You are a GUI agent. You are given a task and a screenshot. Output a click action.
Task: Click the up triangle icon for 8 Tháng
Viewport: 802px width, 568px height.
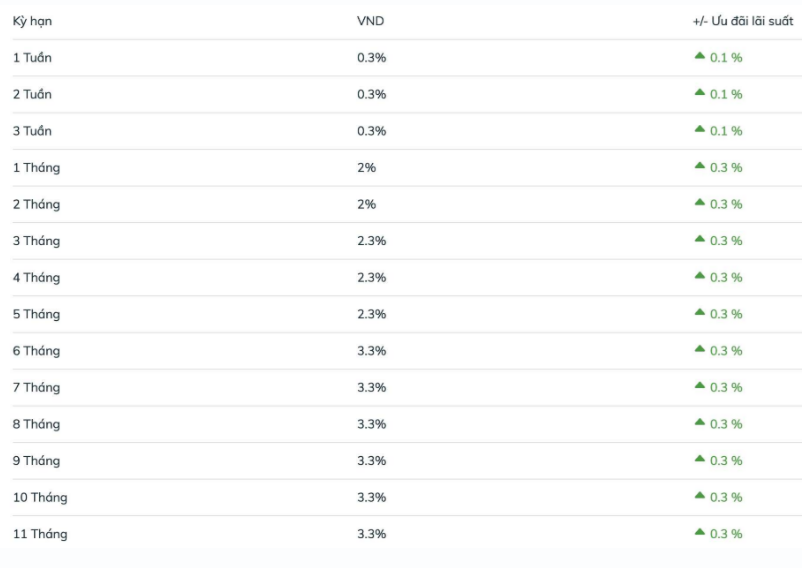click(700, 423)
